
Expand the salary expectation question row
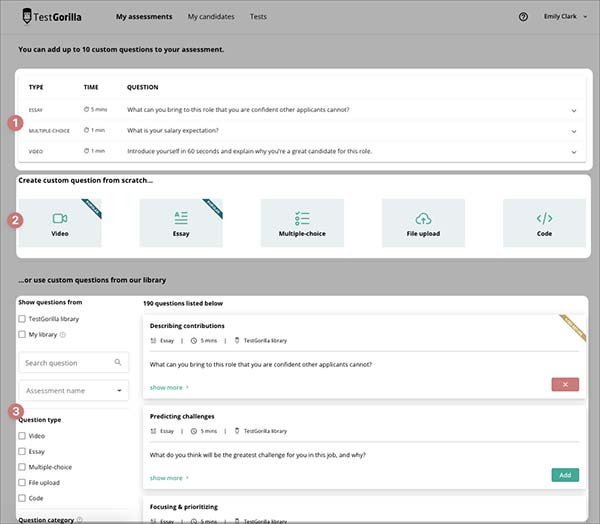tap(574, 131)
